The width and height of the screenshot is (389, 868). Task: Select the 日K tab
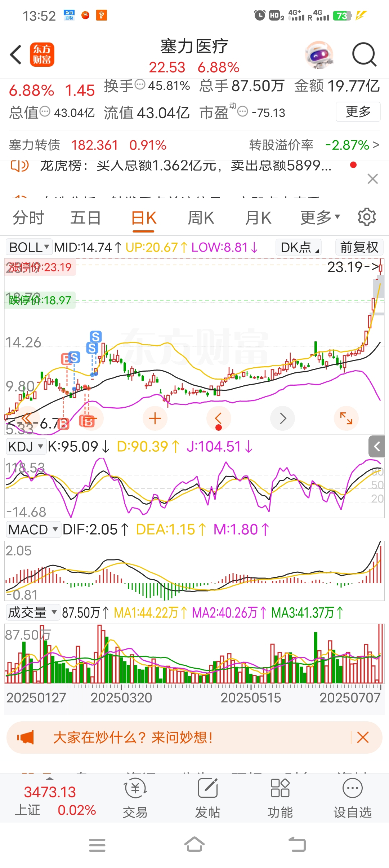pos(143,218)
